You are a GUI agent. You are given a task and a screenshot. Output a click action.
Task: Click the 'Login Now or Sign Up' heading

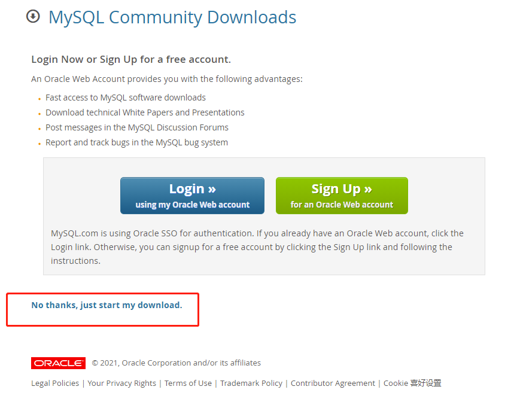[131, 59]
